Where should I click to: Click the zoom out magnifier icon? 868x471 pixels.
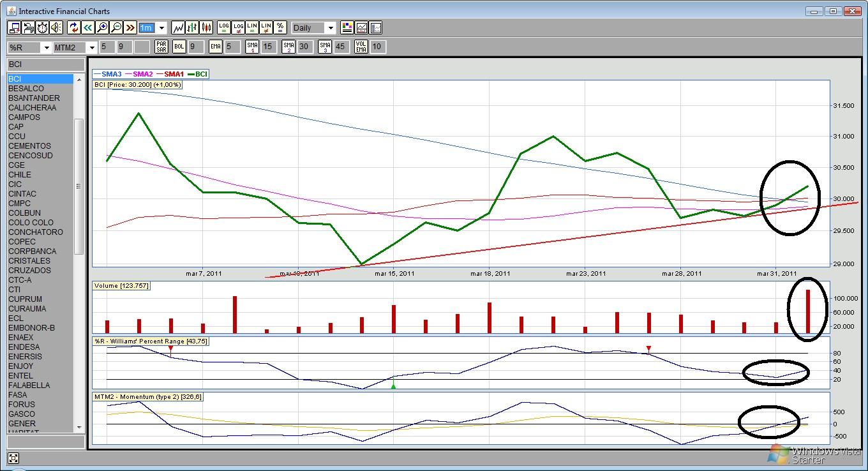pos(116,27)
